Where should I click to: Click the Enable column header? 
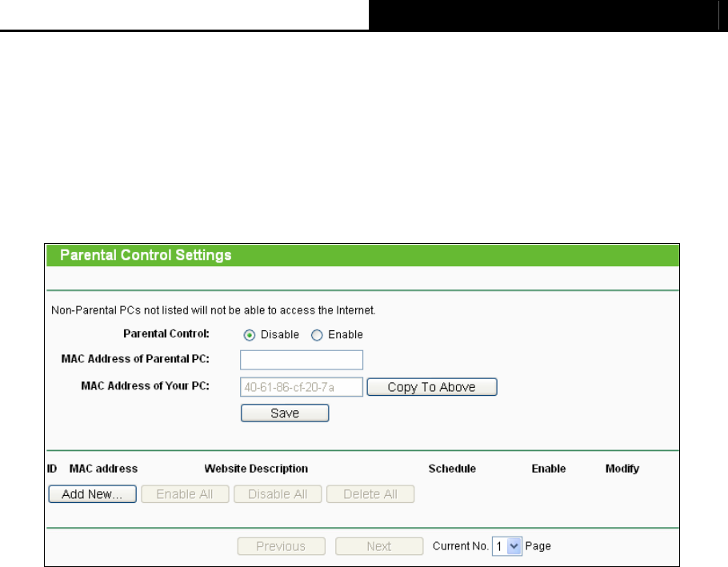click(549, 469)
